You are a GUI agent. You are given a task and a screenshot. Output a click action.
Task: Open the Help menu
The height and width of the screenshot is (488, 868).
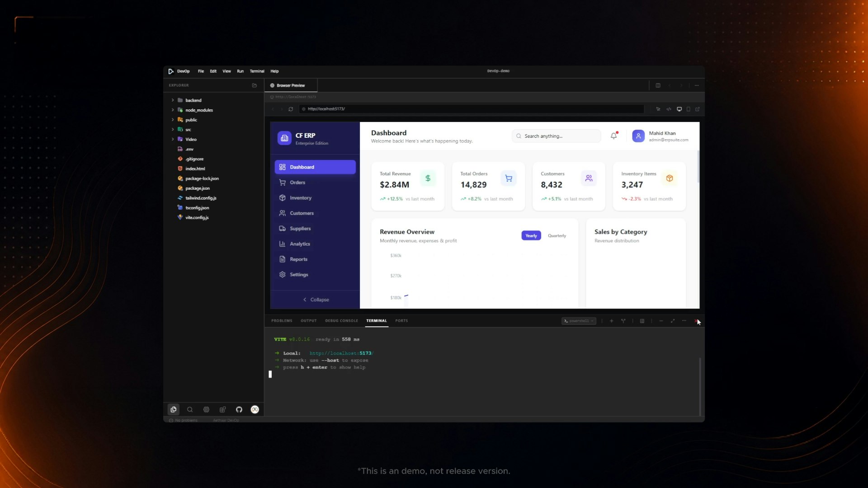click(x=274, y=71)
